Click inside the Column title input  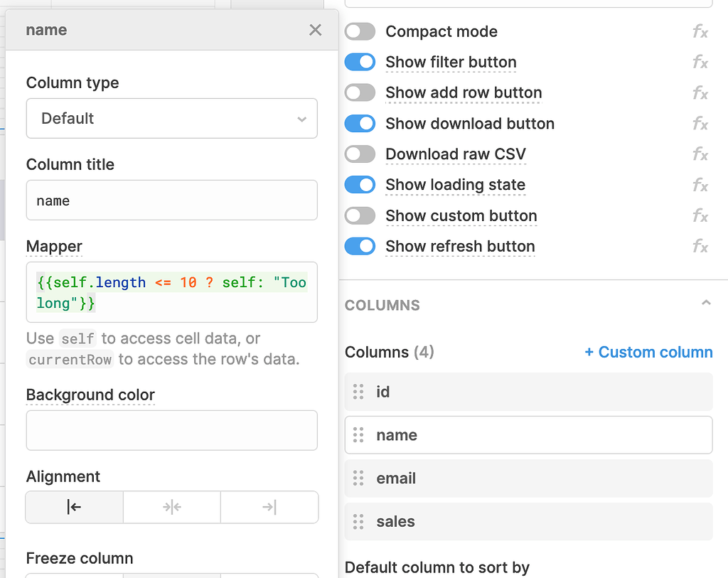point(171,200)
